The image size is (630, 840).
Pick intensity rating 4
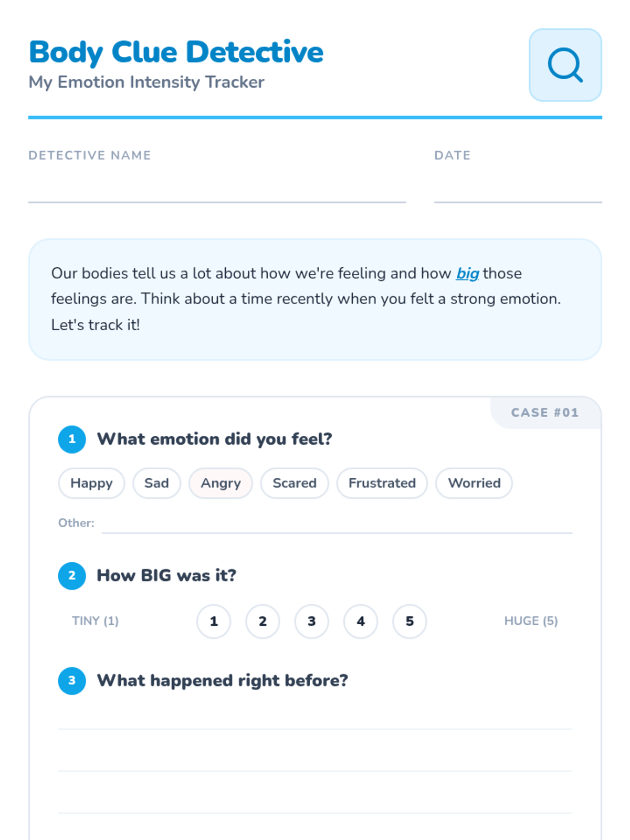point(361,622)
